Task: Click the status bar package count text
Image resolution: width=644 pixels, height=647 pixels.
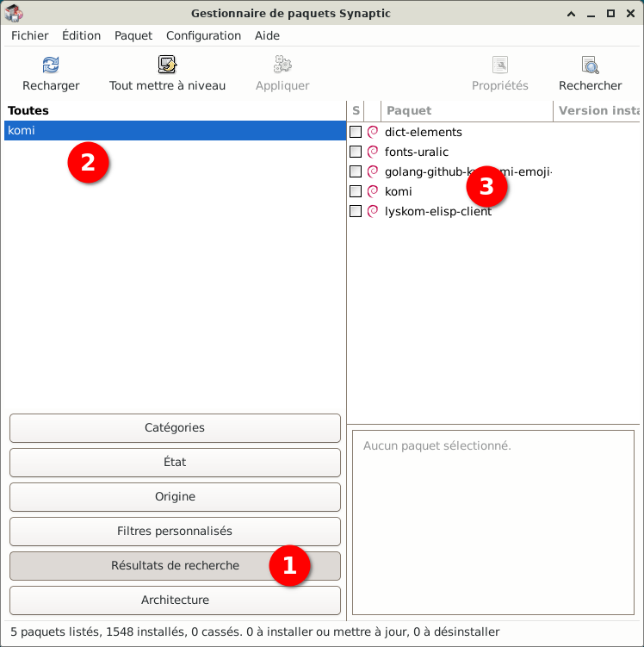Action: point(255,631)
